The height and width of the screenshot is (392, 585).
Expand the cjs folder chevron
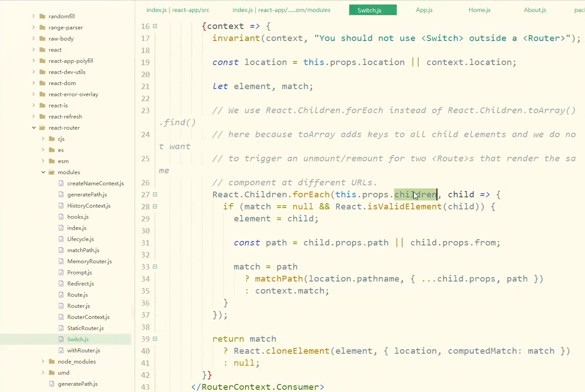click(x=43, y=139)
